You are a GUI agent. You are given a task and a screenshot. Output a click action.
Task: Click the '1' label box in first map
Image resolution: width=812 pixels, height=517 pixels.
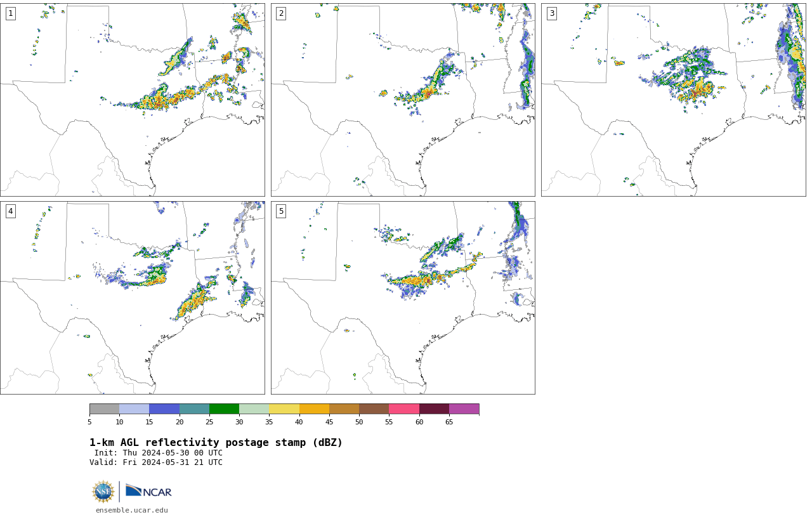tap(10, 13)
